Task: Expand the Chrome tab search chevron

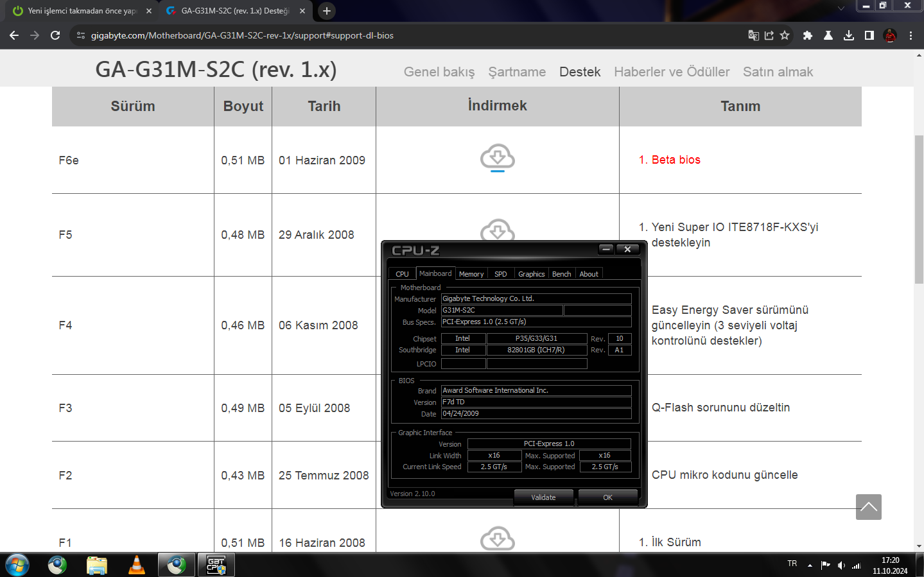Action: (841, 8)
